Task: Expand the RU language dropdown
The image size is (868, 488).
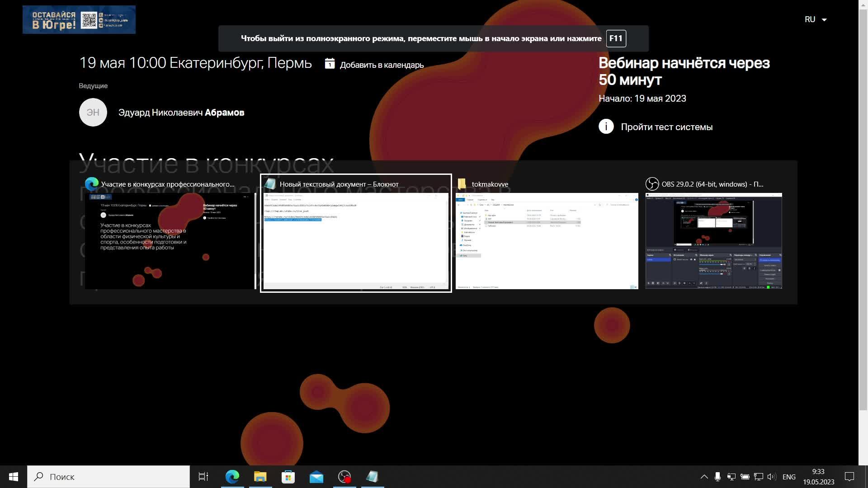Action: pos(816,19)
